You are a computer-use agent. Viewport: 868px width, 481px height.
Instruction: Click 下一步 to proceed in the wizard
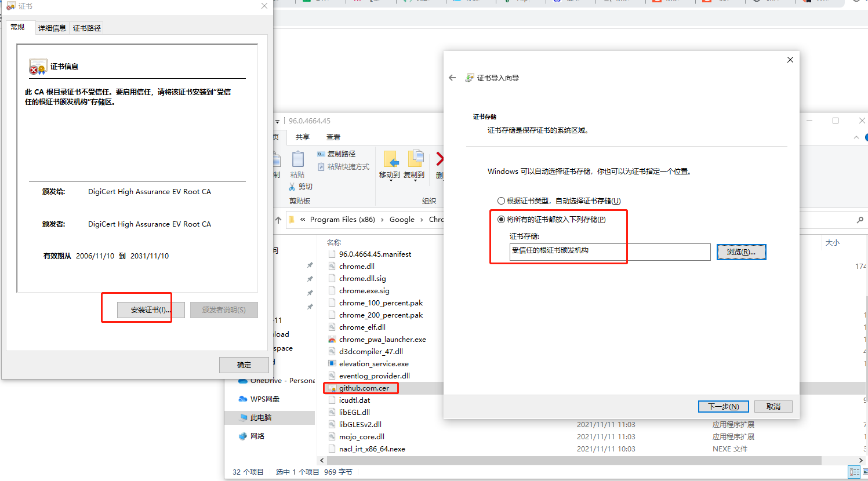coord(723,406)
